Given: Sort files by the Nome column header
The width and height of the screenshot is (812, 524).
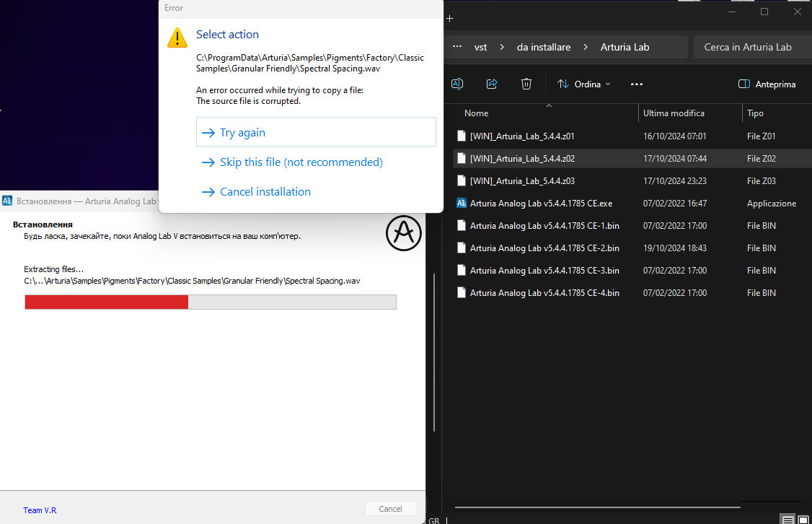Looking at the screenshot, I should [477, 113].
